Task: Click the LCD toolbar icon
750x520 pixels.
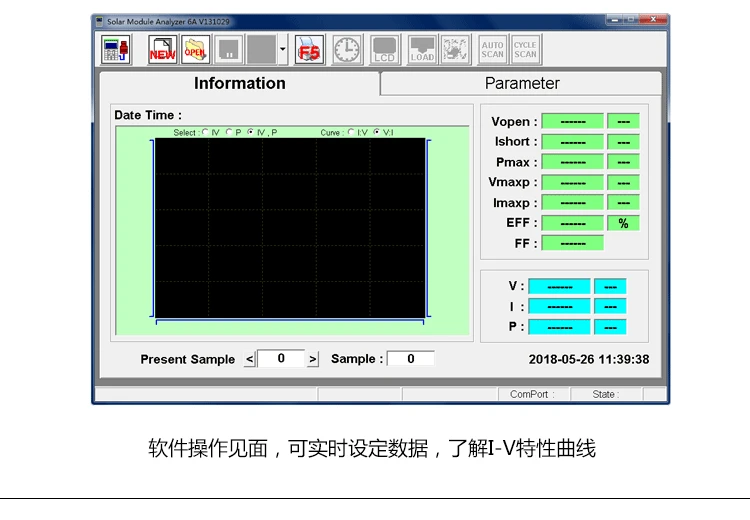Action: coord(385,50)
